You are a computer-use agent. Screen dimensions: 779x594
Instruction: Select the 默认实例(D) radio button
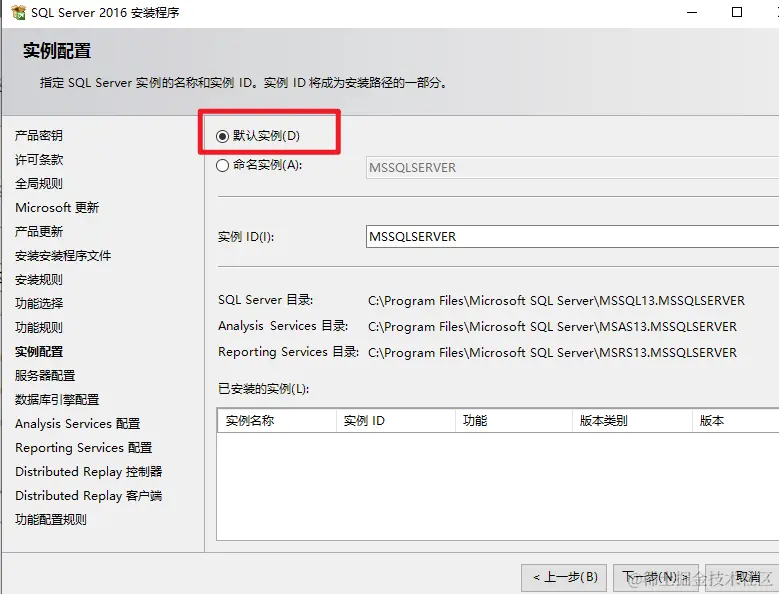pyautogui.click(x=222, y=136)
